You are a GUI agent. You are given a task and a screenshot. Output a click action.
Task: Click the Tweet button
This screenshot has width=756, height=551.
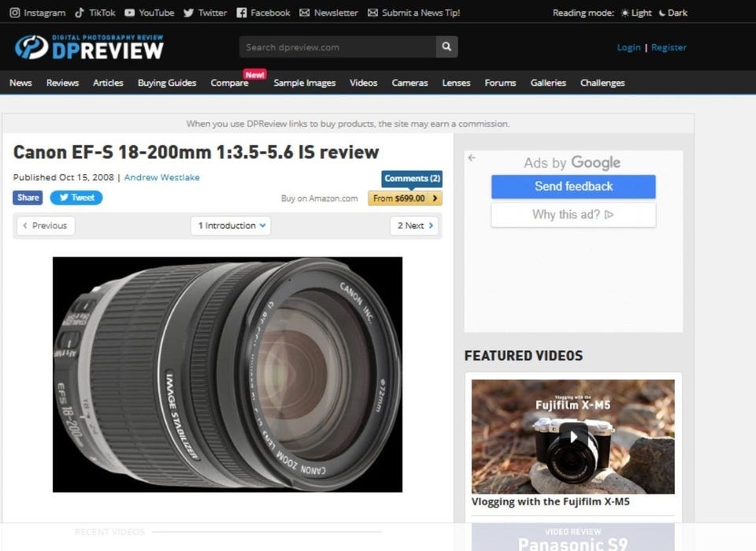click(x=76, y=198)
